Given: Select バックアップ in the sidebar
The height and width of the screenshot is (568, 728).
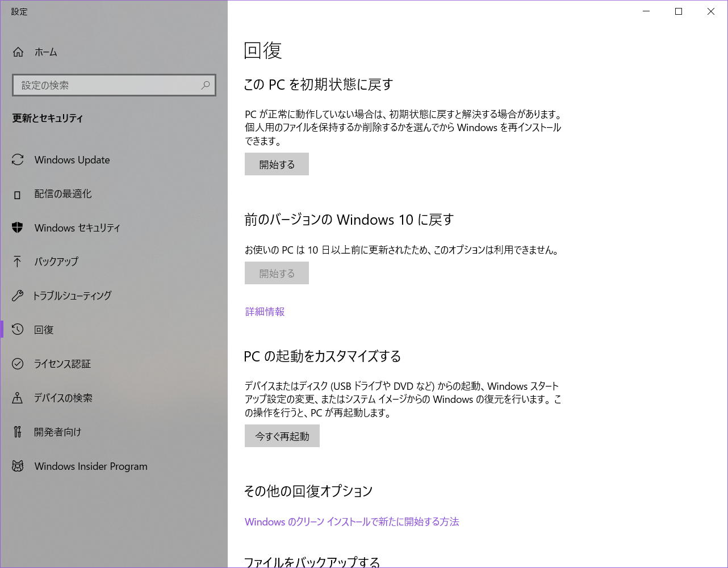Looking at the screenshot, I should coord(114,262).
